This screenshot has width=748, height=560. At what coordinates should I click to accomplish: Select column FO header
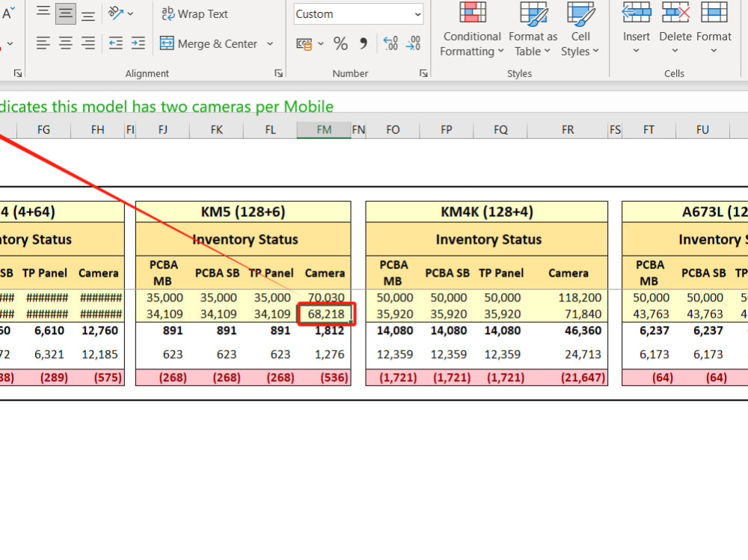(x=393, y=130)
